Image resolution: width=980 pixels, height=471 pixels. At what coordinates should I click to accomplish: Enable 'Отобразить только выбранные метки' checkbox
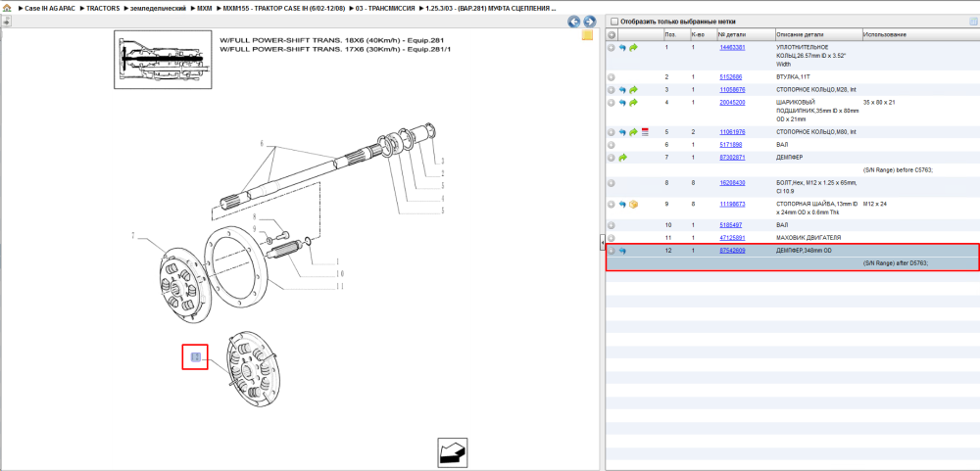click(x=613, y=22)
